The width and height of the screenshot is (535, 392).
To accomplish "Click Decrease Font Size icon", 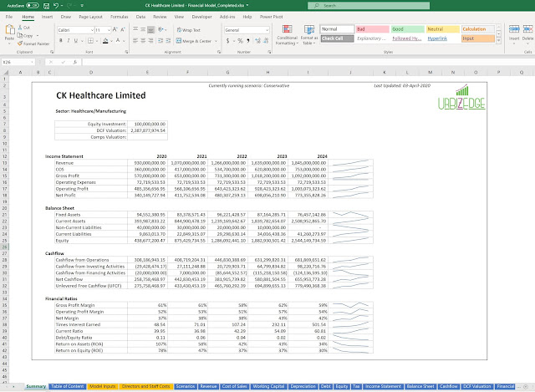I will point(123,30).
